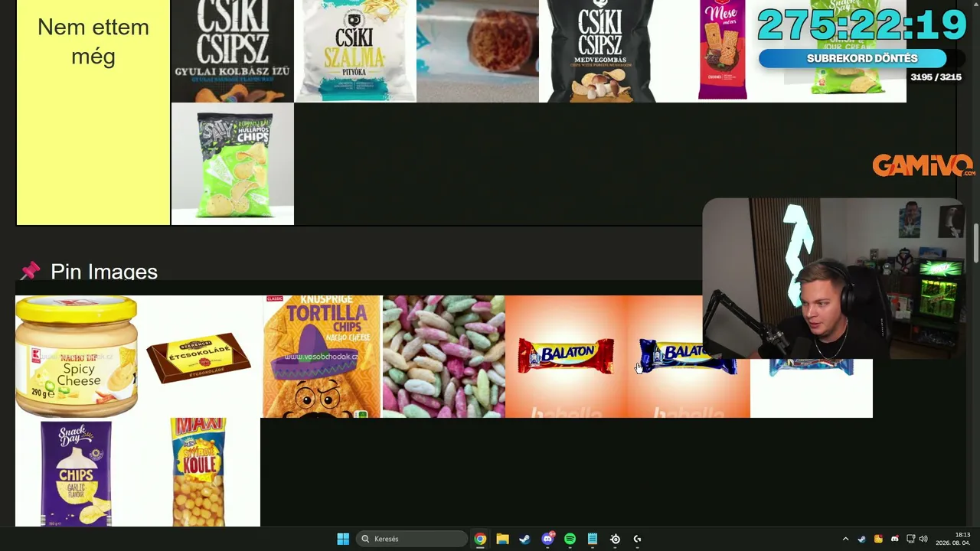Click the page's vertical scrollbar thumb
Screen dimensions: 980x551
976,244
